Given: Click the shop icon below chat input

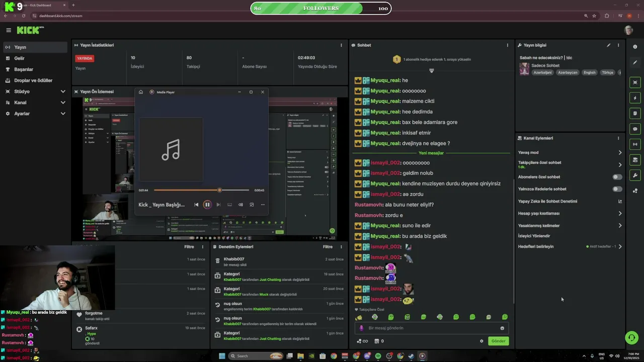Looking at the screenshot, I should [376, 341].
